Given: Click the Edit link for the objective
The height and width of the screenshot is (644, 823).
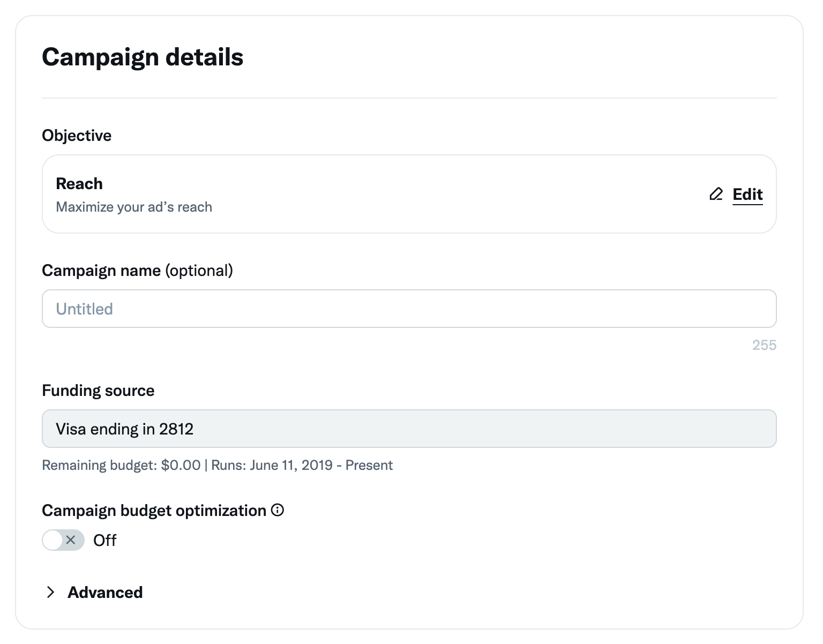Looking at the screenshot, I should pos(747,194).
